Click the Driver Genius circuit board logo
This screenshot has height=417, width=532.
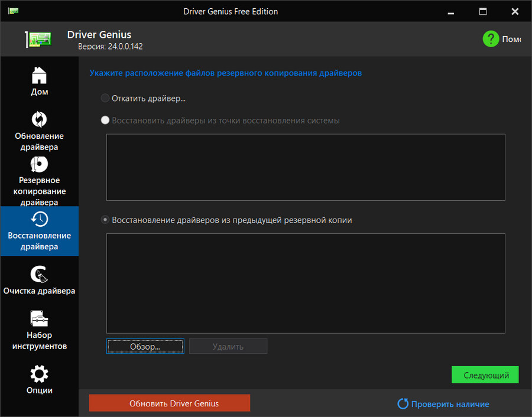38,40
